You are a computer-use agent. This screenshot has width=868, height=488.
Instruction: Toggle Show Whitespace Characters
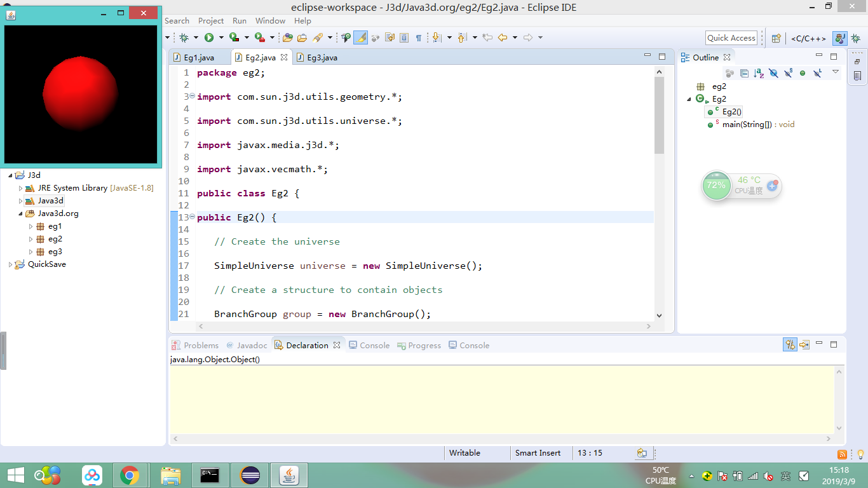[419, 37]
